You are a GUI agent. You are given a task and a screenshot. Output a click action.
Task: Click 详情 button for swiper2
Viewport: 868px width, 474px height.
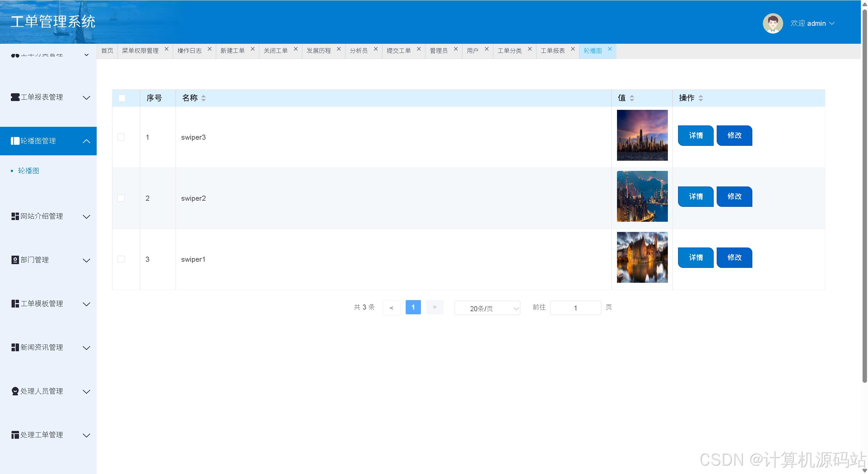coord(695,197)
